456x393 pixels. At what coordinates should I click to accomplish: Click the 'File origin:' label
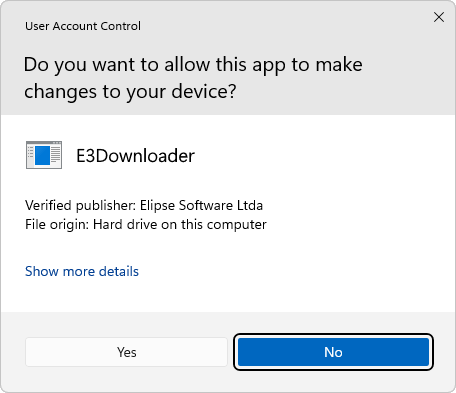coord(57,224)
